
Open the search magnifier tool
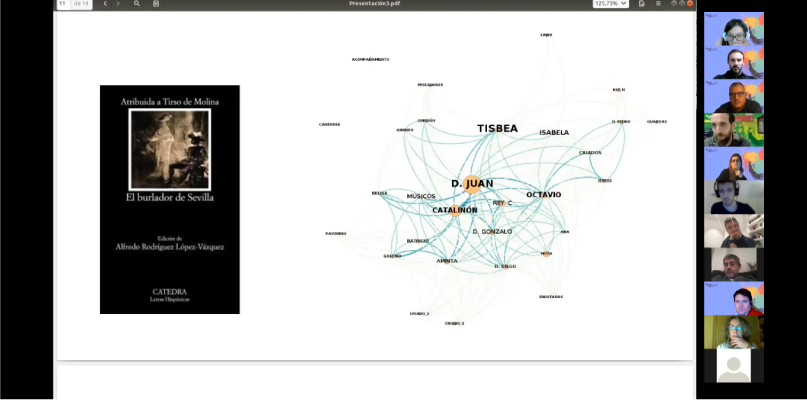coord(136,4)
